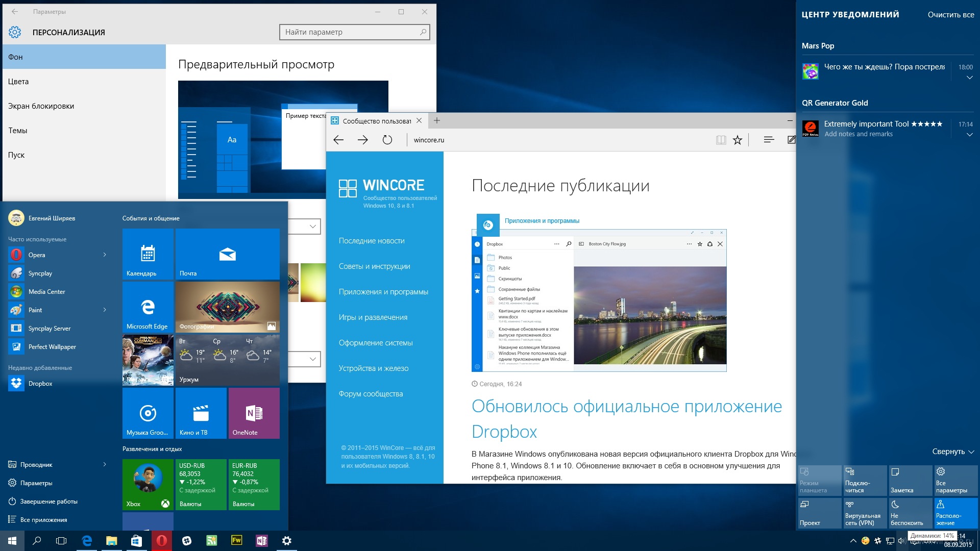The width and height of the screenshot is (980, 551).
Task: Click the Подключиться quick action
Action: (865, 480)
